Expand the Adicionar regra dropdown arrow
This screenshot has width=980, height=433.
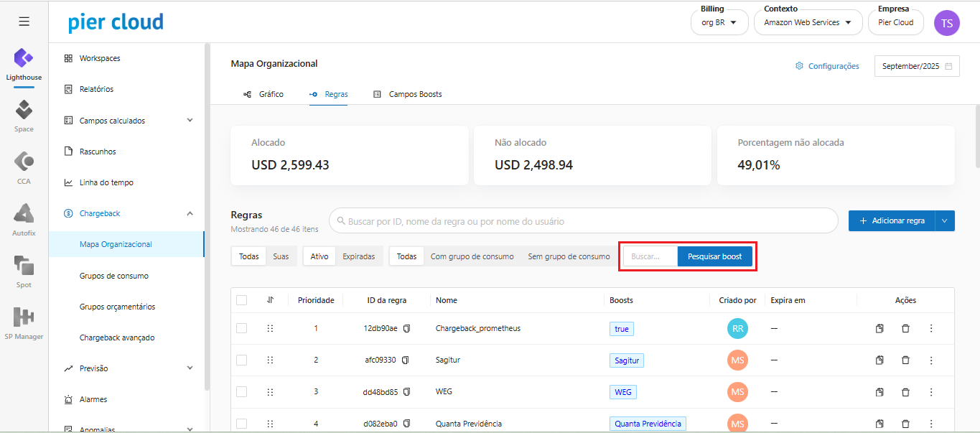click(x=945, y=221)
